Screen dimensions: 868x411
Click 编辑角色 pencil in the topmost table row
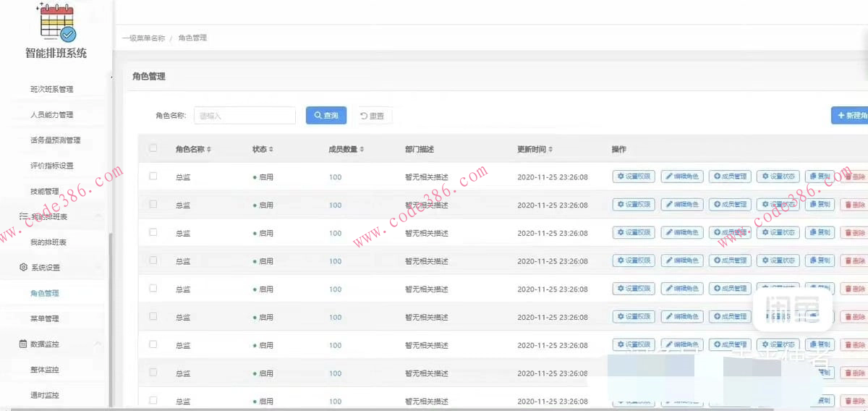pyautogui.click(x=682, y=177)
